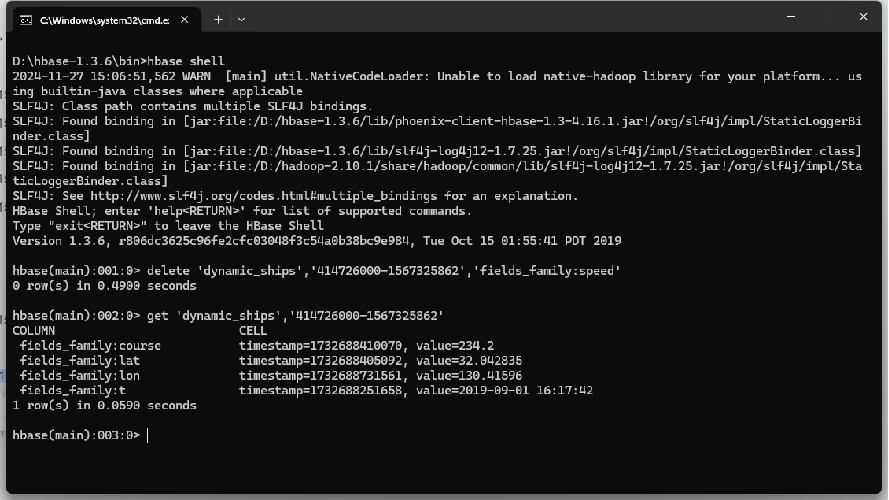Maximize the terminal window
Image resolution: width=889 pixels, height=500 pixels.
pos(827,17)
